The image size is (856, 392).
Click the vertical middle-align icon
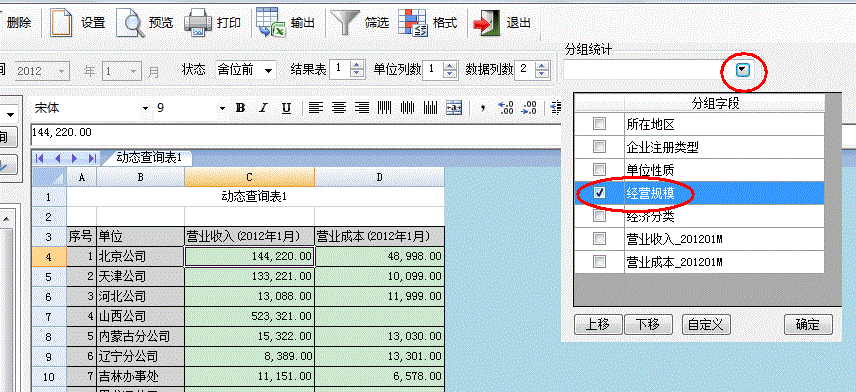[x=408, y=108]
